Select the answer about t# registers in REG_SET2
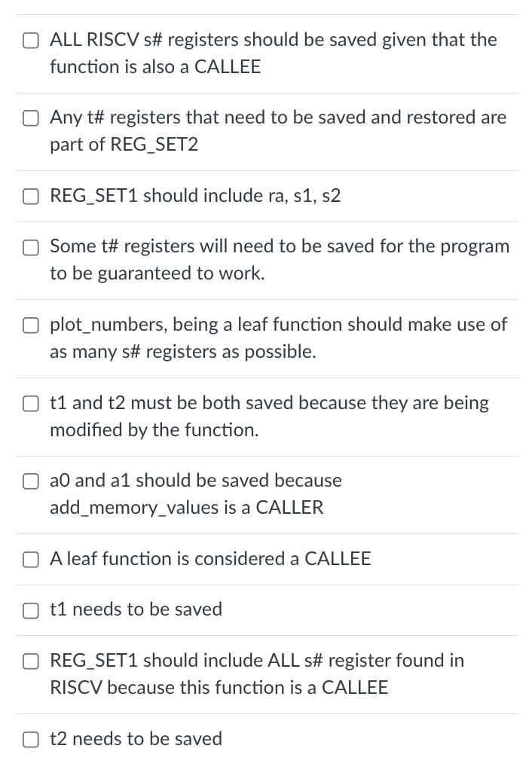 click(x=31, y=118)
